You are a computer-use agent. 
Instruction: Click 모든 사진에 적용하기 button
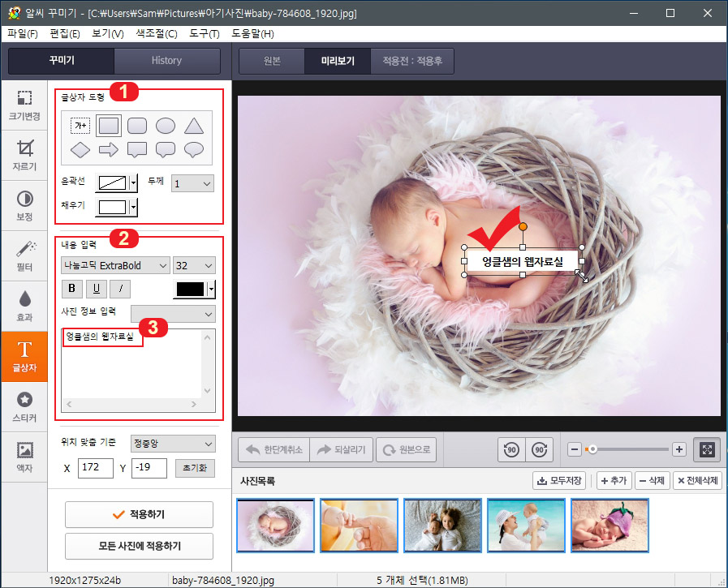(139, 546)
